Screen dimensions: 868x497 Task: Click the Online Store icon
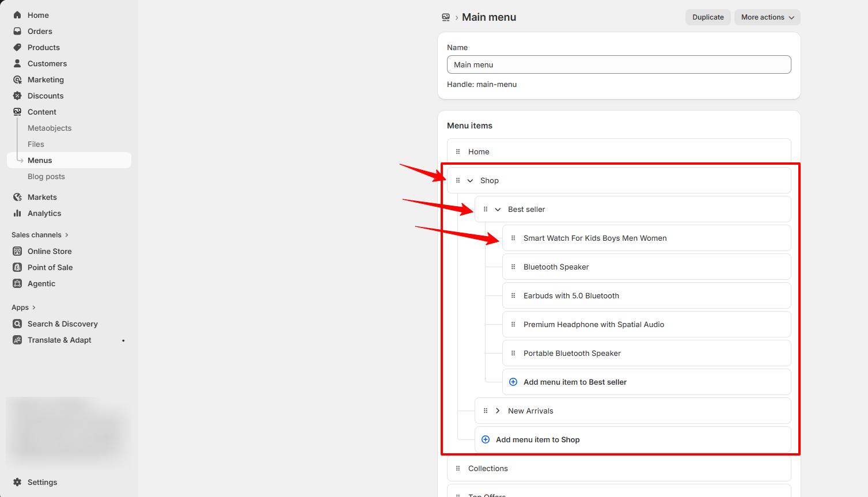coord(17,251)
